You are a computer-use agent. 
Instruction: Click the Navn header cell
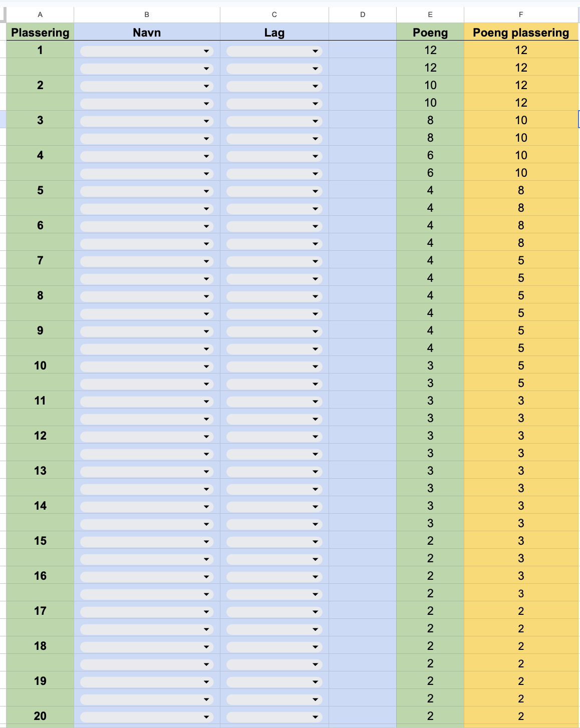[x=147, y=33]
